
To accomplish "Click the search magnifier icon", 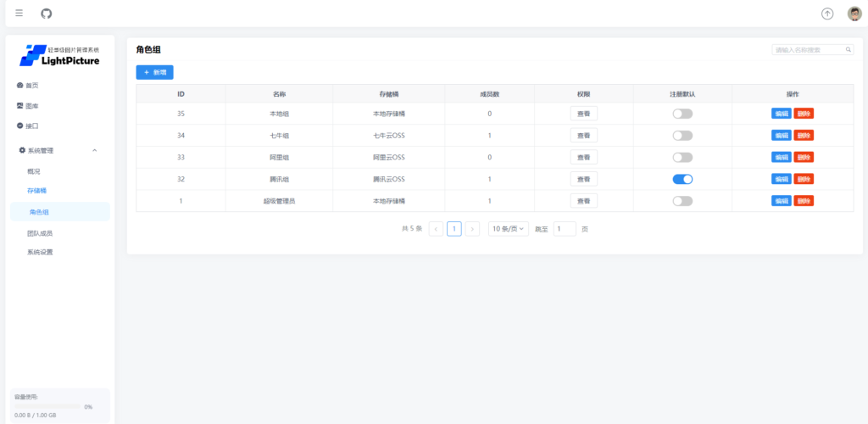I will click(x=849, y=50).
